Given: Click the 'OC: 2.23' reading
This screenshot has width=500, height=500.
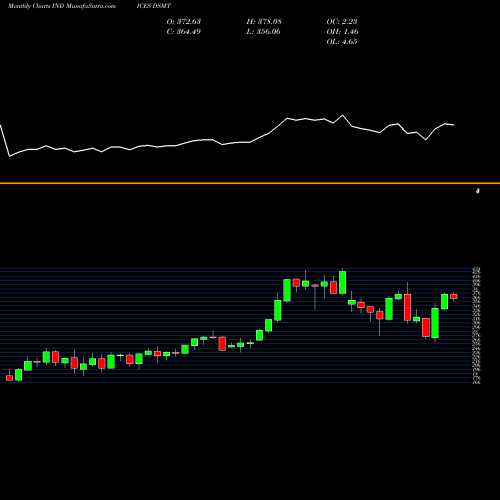Looking at the screenshot, I should point(342,21).
